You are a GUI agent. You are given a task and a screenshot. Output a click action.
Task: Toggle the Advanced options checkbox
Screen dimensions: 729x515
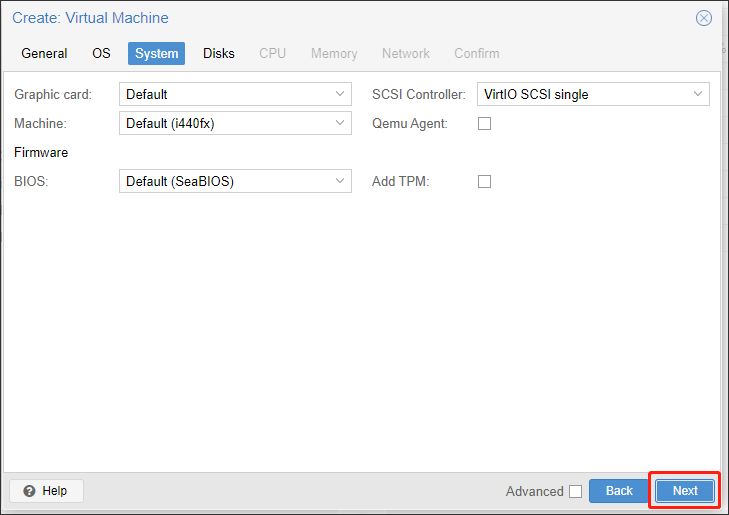click(576, 491)
